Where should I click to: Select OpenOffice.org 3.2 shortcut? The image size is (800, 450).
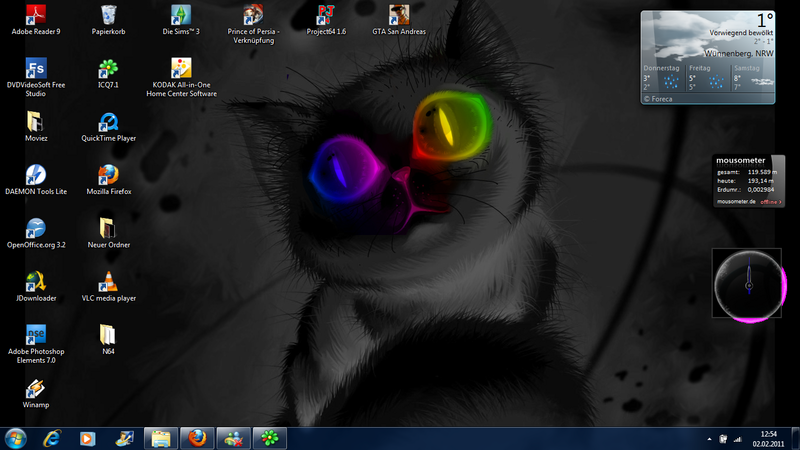pos(36,233)
